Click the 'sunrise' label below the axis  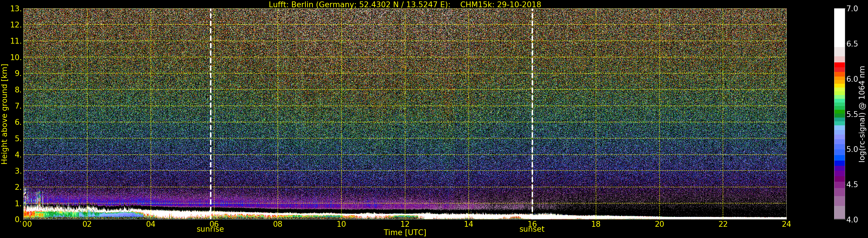tap(210, 229)
